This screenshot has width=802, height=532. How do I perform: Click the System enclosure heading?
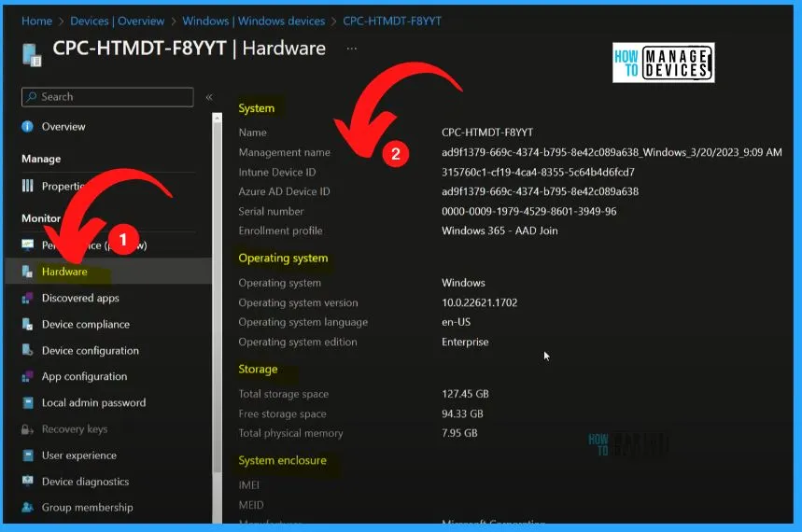pos(282,460)
